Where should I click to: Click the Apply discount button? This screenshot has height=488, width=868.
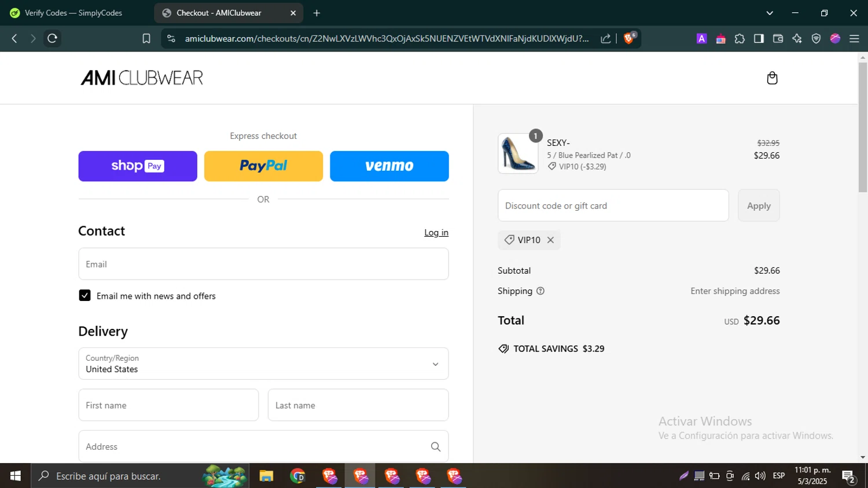[x=759, y=206]
